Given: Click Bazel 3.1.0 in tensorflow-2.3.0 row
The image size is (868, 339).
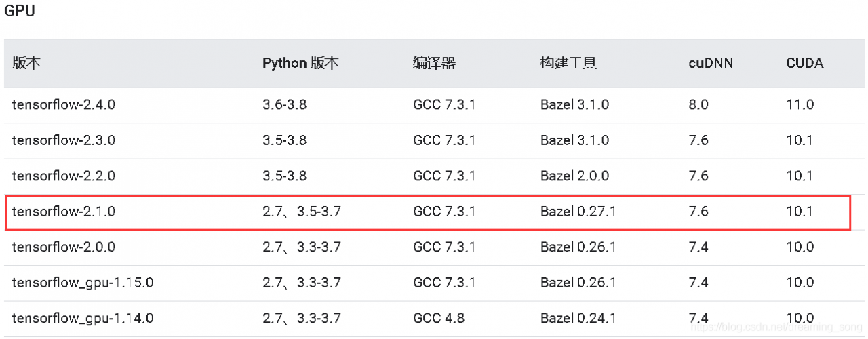Looking at the screenshot, I should (x=574, y=140).
